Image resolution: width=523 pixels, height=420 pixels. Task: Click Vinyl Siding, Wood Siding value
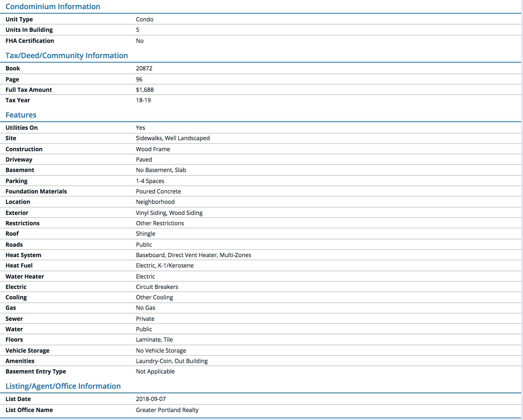click(169, 213)
